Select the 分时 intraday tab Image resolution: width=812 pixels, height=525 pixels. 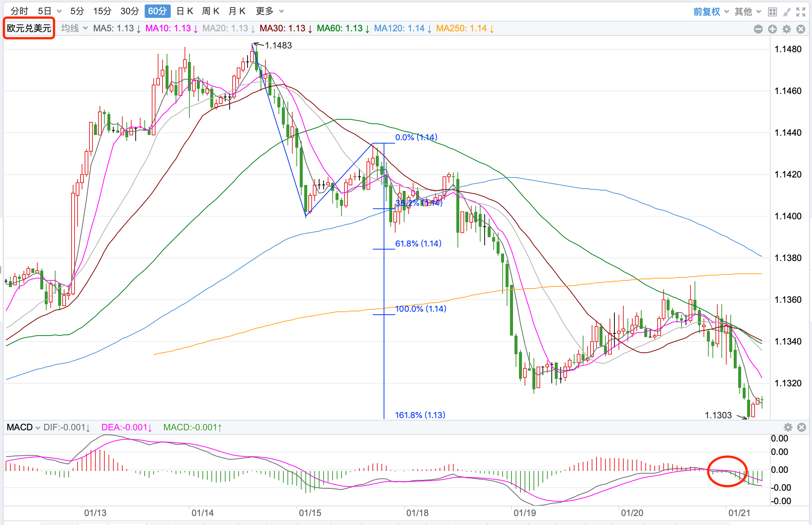(x=19, y=11)
